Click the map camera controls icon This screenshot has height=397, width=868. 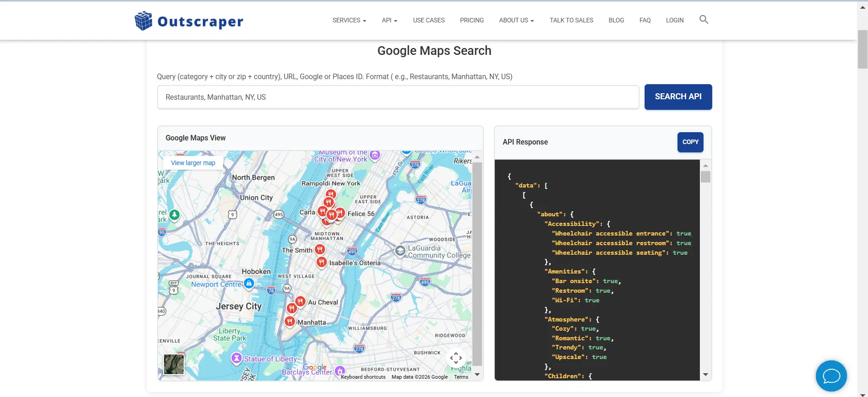[x=455, y=358]
